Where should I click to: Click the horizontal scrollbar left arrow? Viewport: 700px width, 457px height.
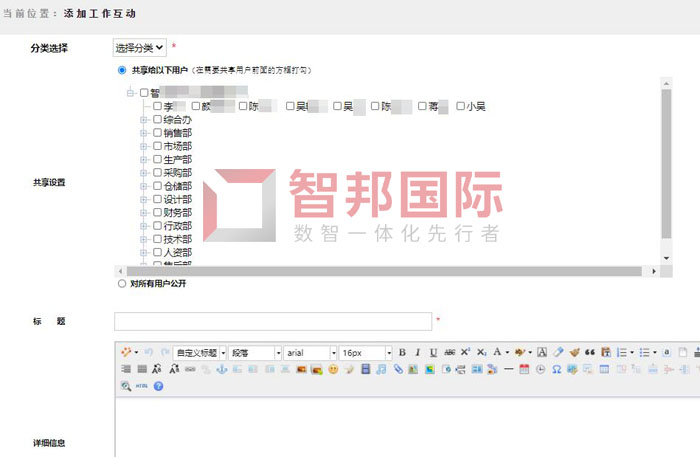coord(120,271)
